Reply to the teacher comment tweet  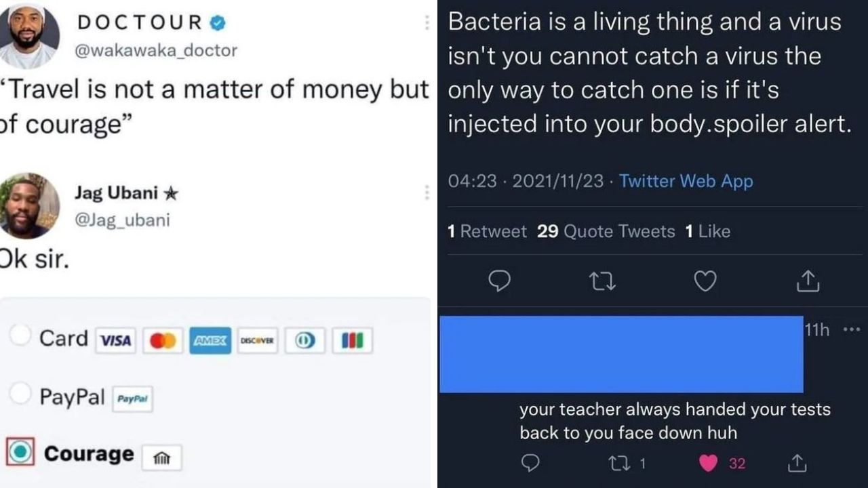[530, 464]
